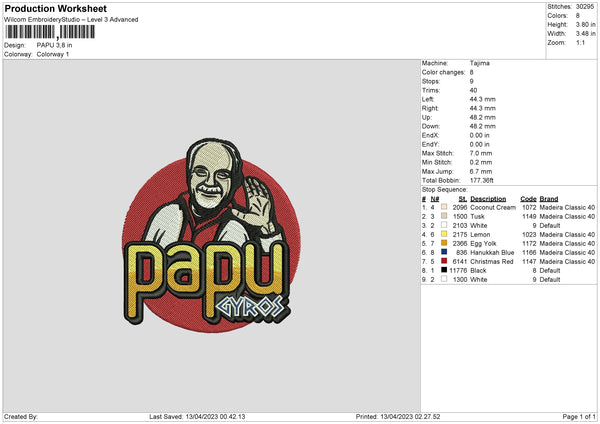Click 'Last Saved: 13/04/2023 00.42.13' footer text

pyautogui.click(x=197, y=416)
